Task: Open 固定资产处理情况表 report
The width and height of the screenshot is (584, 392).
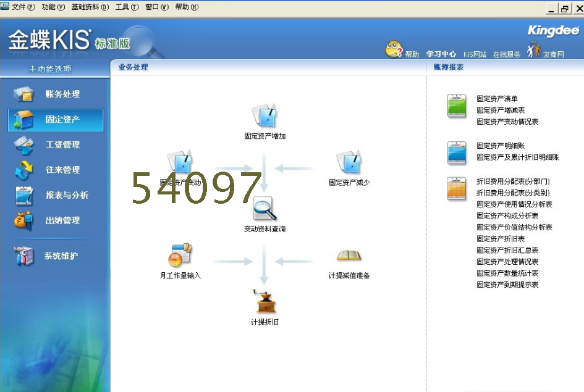Action: click(507, 262)
